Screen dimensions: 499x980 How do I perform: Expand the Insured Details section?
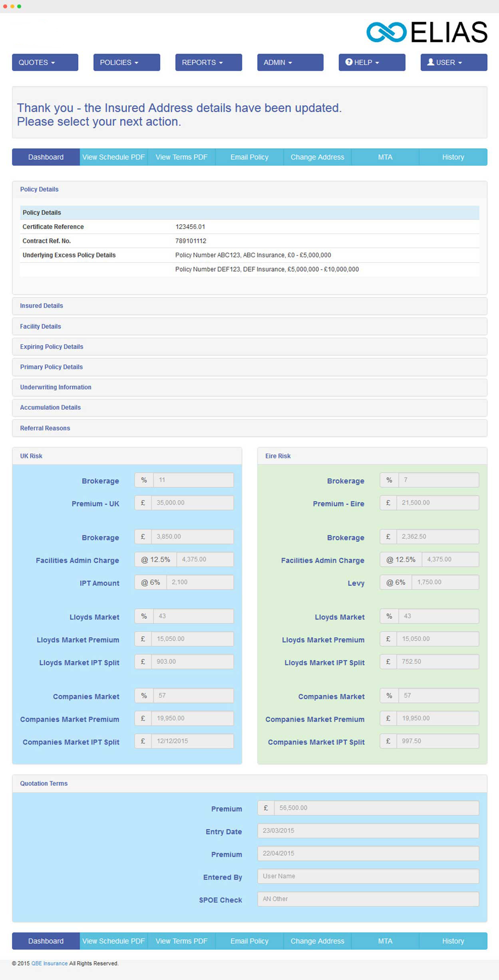tap(42, 306)
